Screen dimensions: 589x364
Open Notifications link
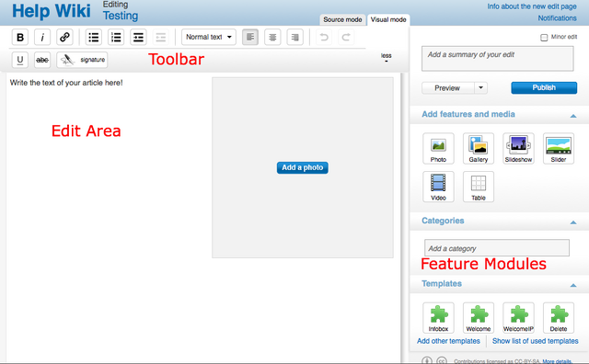pos(557,18)
